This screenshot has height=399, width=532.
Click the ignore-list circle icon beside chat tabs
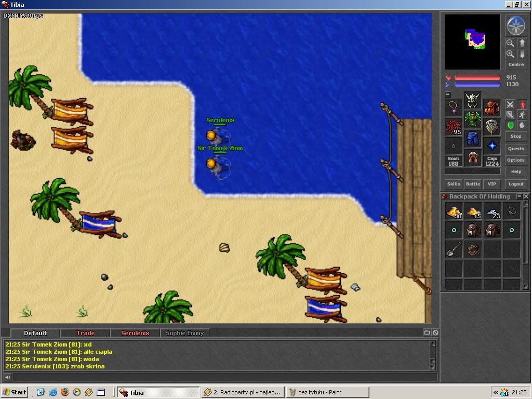coord(435,333)
